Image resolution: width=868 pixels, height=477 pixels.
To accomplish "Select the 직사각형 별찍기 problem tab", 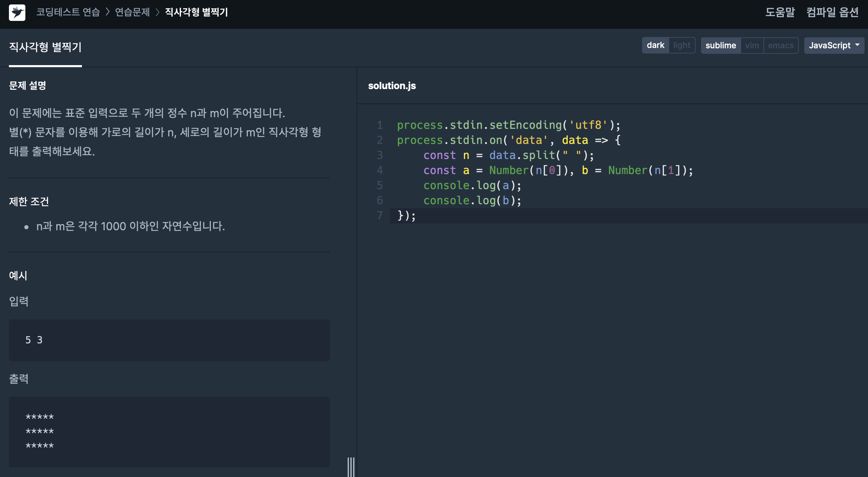I will coord(45,47).
